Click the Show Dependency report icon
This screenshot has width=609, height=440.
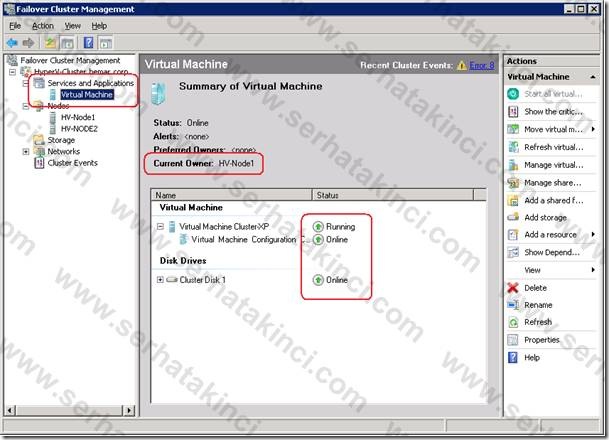513,252
